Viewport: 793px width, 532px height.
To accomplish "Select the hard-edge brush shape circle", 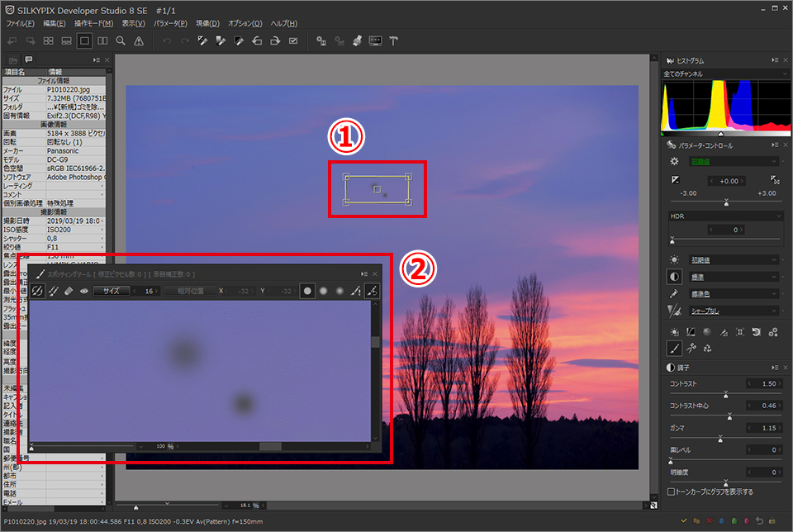I will 307,291.
